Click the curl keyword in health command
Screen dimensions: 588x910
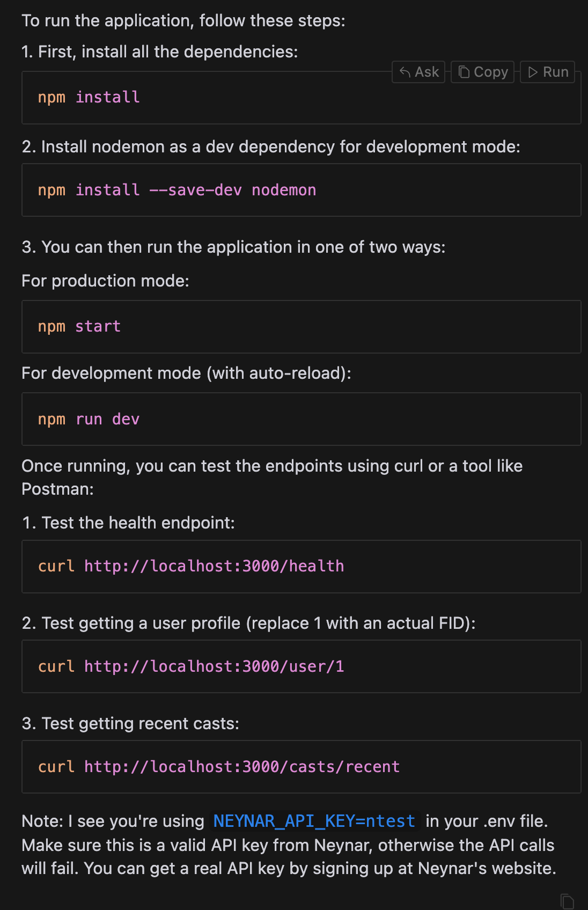(x=56, y=566)
